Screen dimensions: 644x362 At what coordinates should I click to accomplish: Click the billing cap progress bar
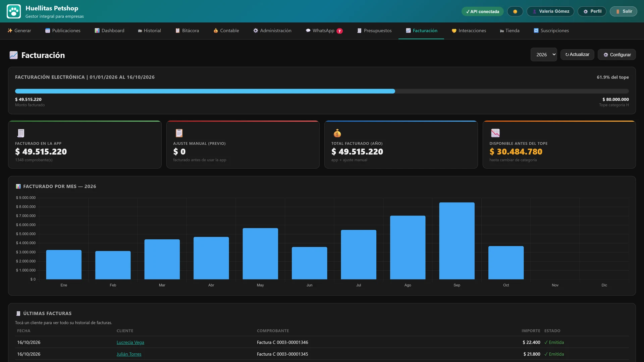coord(322,91)
